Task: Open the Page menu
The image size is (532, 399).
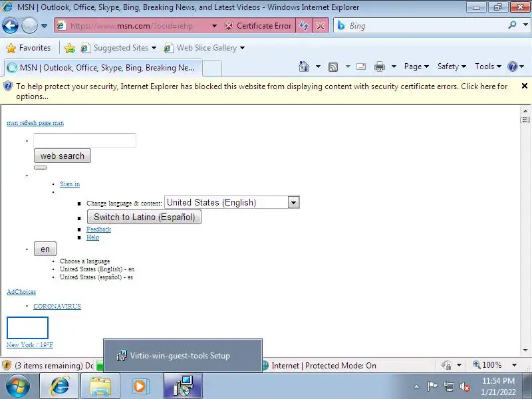Action: pos(416,66)
